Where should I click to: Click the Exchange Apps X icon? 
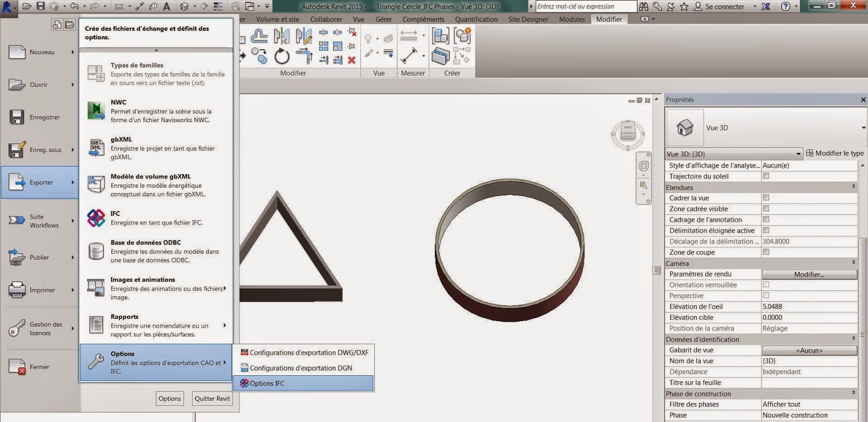[766, 7]
